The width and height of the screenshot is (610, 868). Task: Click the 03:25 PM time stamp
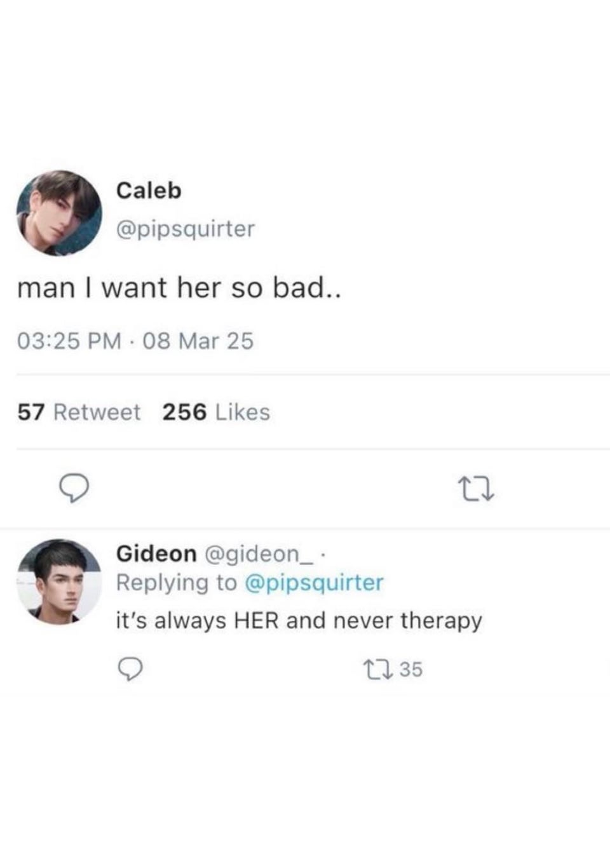(69, 341)
